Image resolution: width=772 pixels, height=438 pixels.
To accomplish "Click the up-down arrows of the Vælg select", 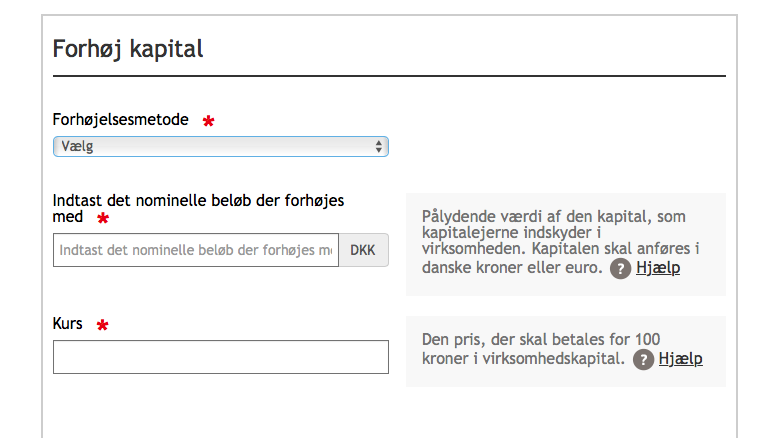I will pos(378,147).
